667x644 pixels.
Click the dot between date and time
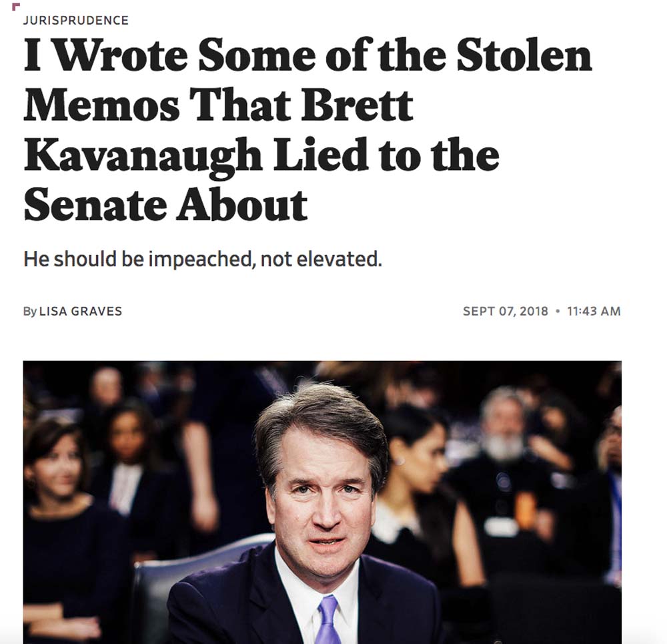pos(558,311)
